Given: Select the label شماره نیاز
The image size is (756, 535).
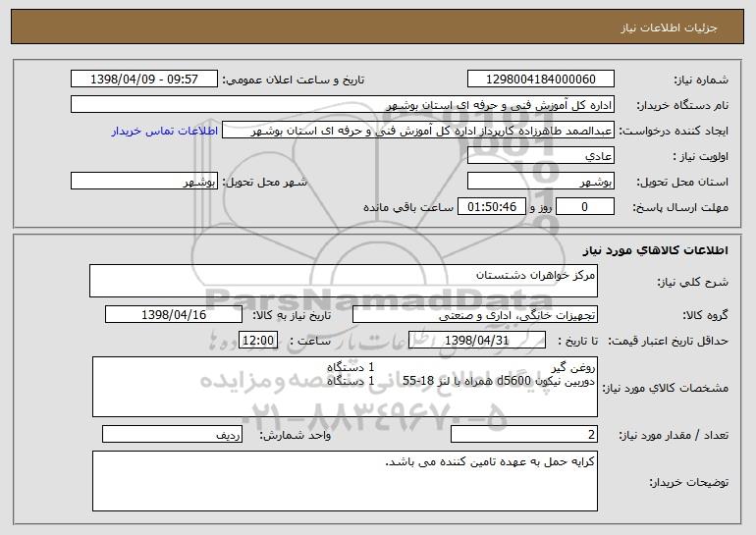Looking at the screenshot, I should (703, 80).
